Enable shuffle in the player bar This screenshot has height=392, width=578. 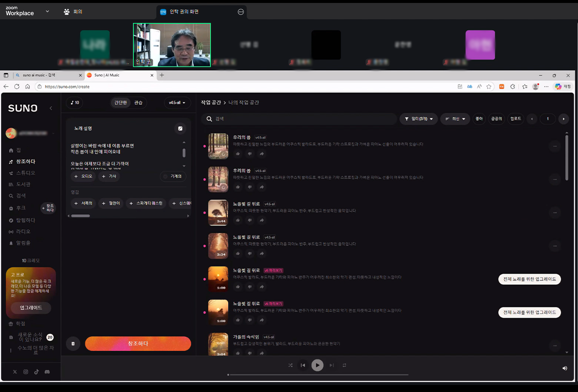point(290,365)
